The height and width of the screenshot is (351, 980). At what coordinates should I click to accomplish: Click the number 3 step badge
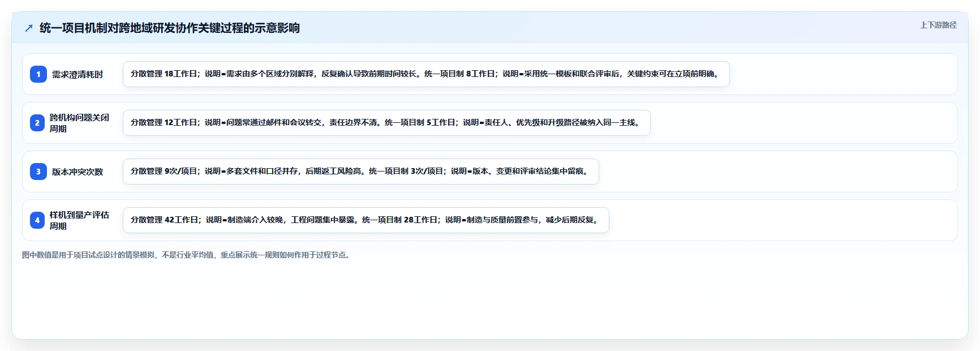click(x=38, y=172)
